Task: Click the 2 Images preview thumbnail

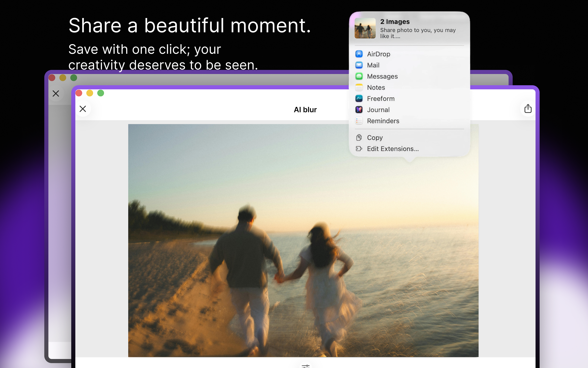Action: [365, 28]
